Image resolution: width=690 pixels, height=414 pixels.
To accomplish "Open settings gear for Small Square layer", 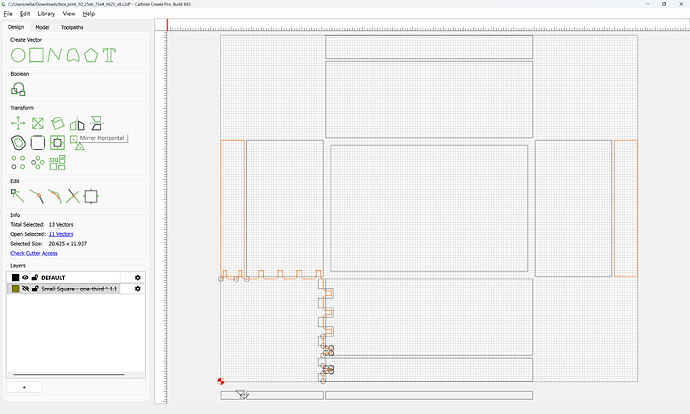I will click(137, 289).
